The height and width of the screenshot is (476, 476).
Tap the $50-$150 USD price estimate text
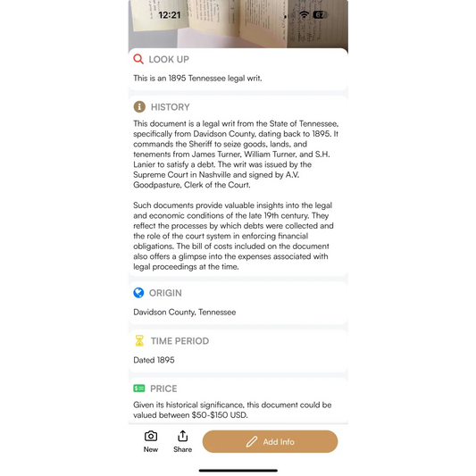point(220,415)
